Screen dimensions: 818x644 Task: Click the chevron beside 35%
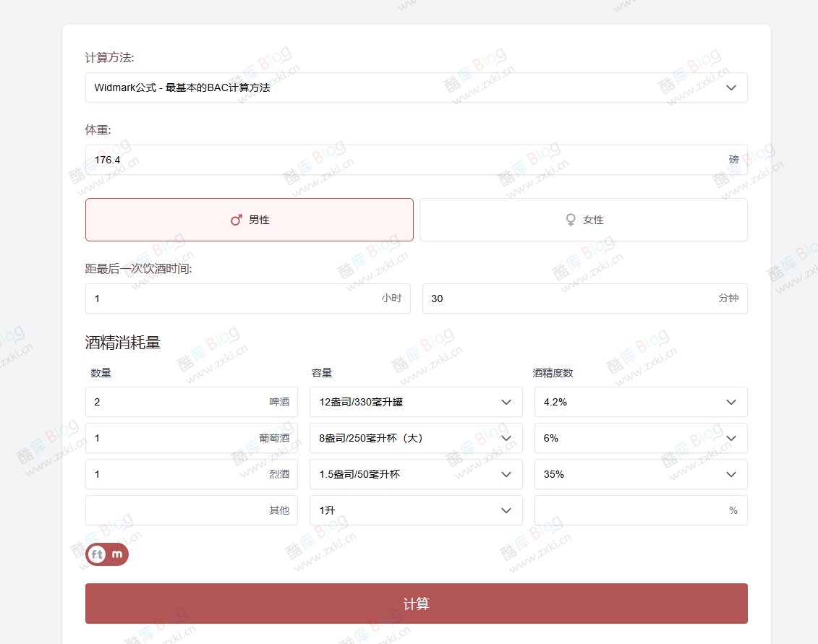(x=731, y=474)
